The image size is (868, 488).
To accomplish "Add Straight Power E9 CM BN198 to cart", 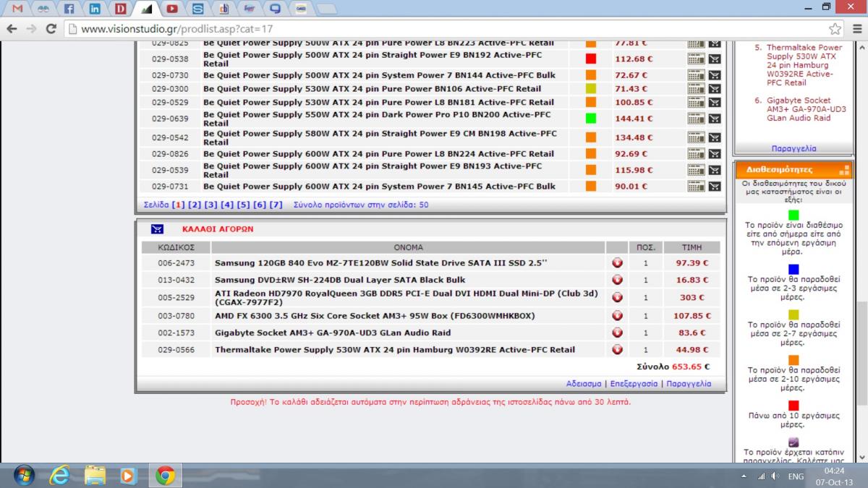I will pyautogui.click(x=715, y=137).
